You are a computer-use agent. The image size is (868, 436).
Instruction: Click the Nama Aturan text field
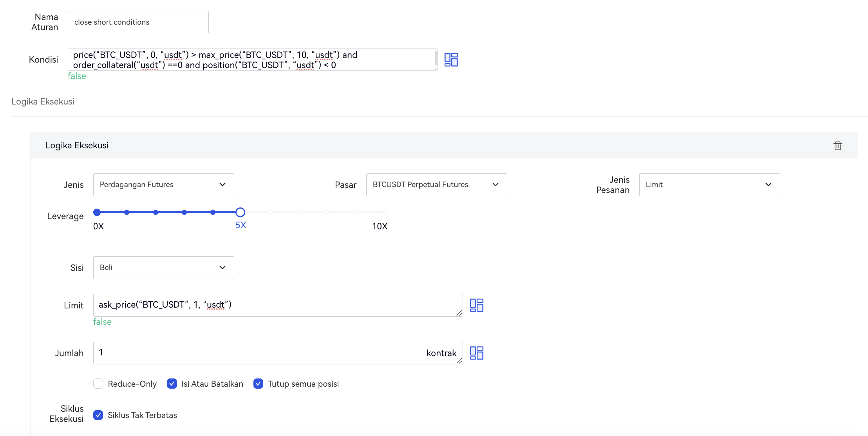[x=138, y=22]
